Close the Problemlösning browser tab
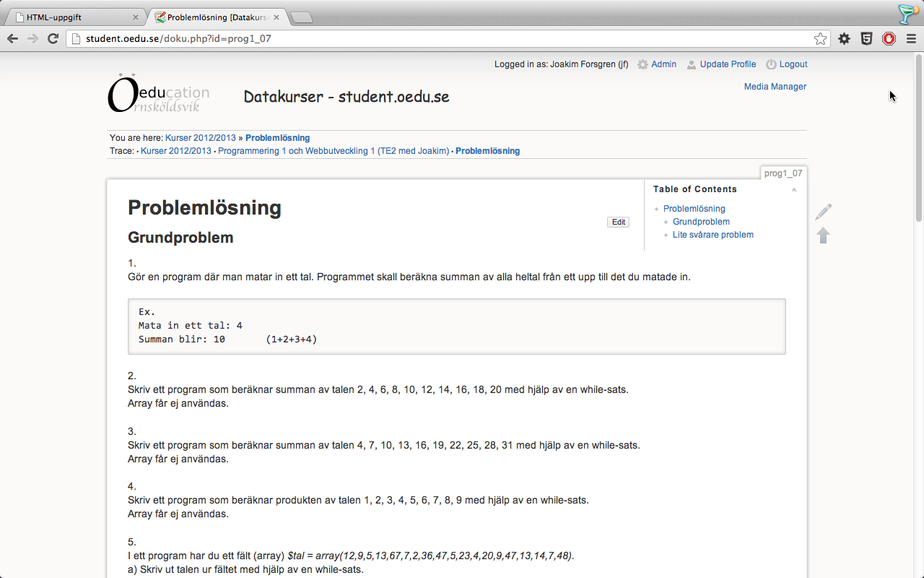Screen dimensions: 924x578 276,17
